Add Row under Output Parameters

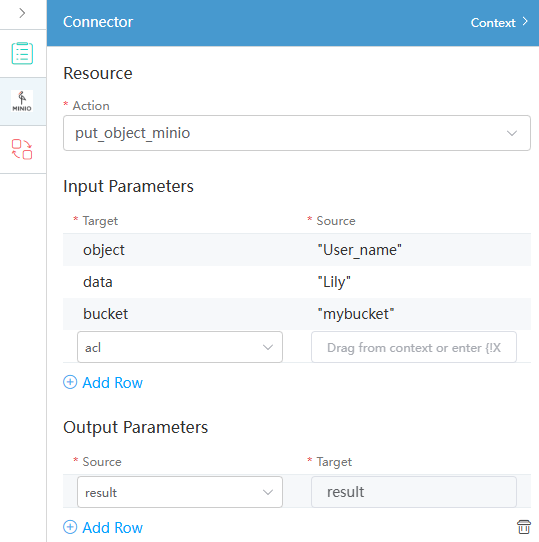(112, 528)
